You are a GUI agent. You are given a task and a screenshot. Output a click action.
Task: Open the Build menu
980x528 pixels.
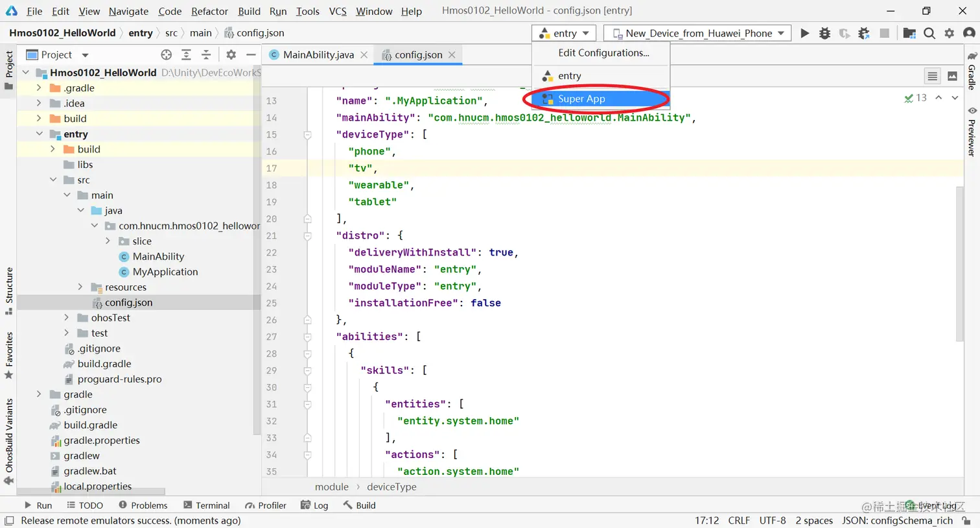click(249, 11)
